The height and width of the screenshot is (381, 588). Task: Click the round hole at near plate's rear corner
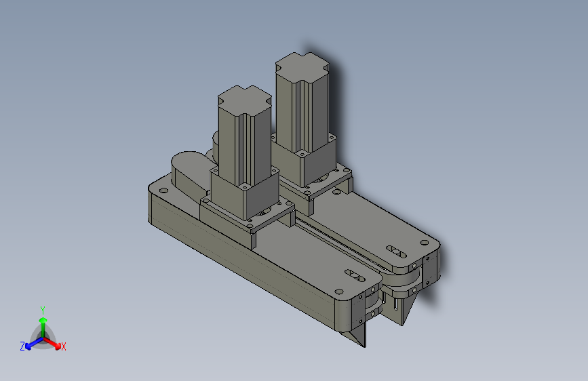click(x=163, y=190)
